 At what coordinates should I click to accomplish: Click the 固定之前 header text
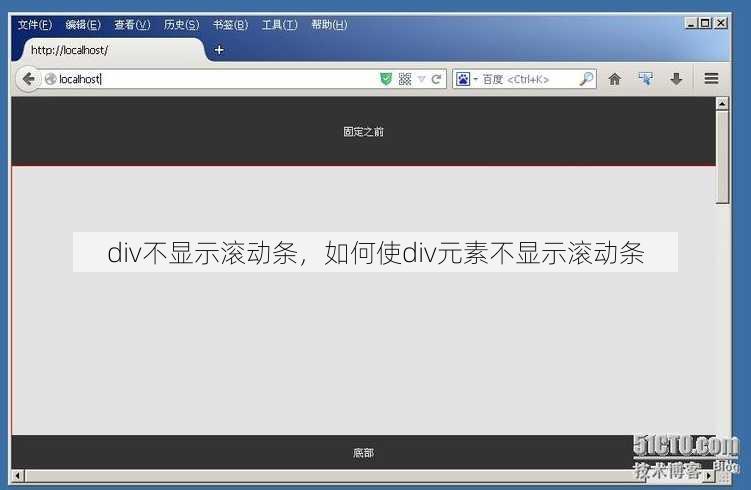pyautogui.click(x=364, y=132)
